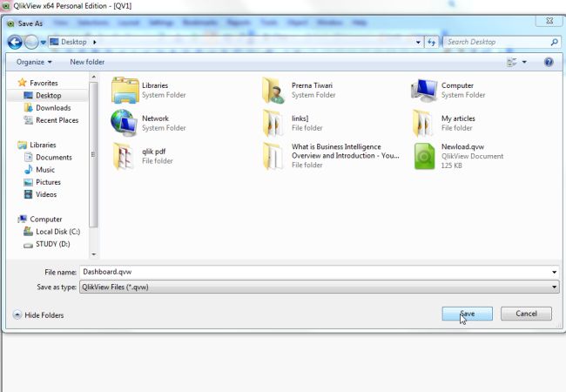Select the qlik pdf folder icon
The image size is (566, 392).
[x=123, y=156]
